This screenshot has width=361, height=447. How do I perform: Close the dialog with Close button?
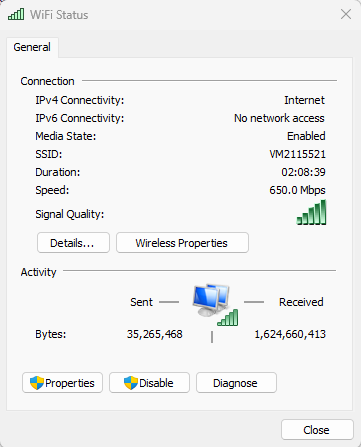[317, 430]
